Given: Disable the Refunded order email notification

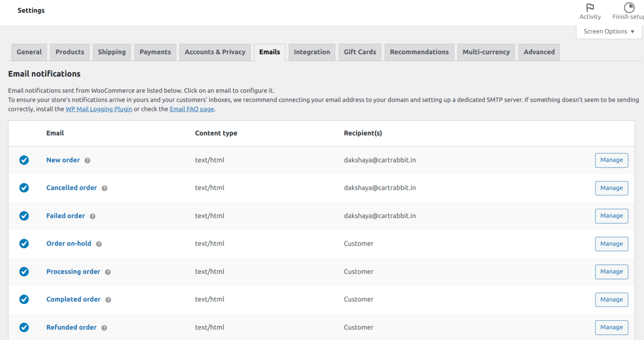Looking at the screenshot, I should pos(24,327).
